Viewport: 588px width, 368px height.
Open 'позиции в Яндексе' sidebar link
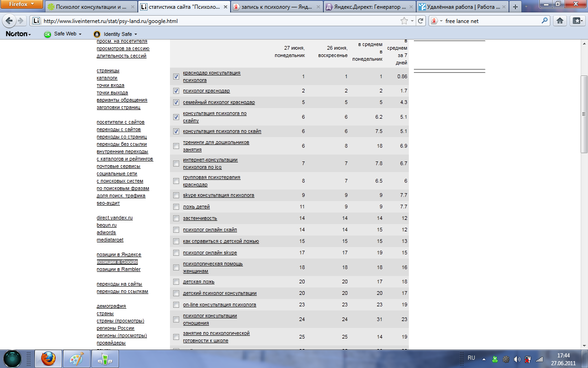coord(119,255)
